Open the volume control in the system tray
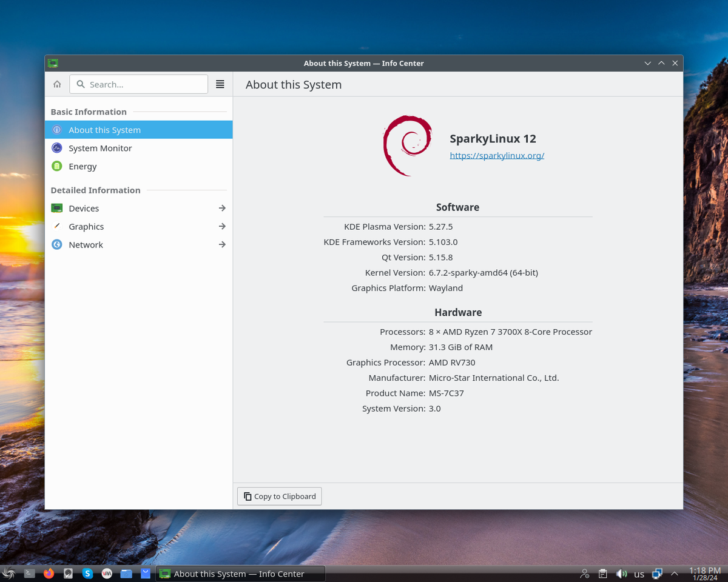The width and height of the screenshot is (728, 582). 622,573
